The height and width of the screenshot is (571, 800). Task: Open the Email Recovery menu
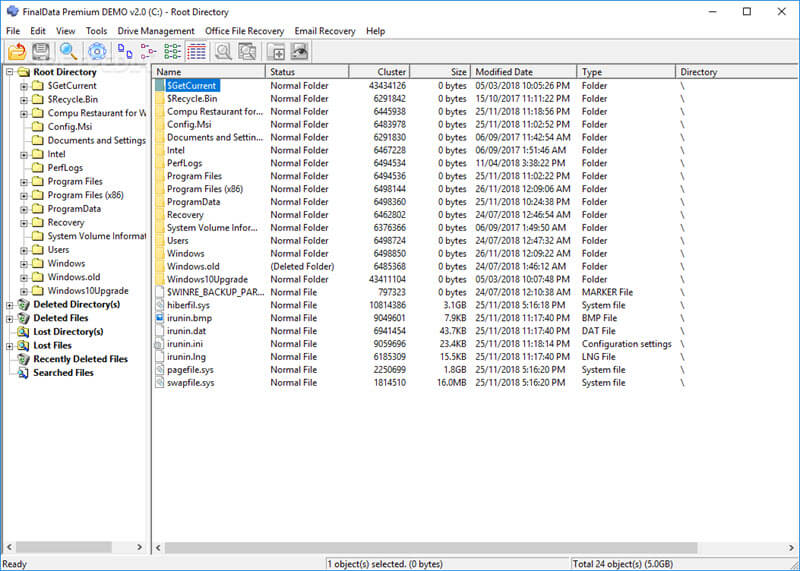(324, 31)
